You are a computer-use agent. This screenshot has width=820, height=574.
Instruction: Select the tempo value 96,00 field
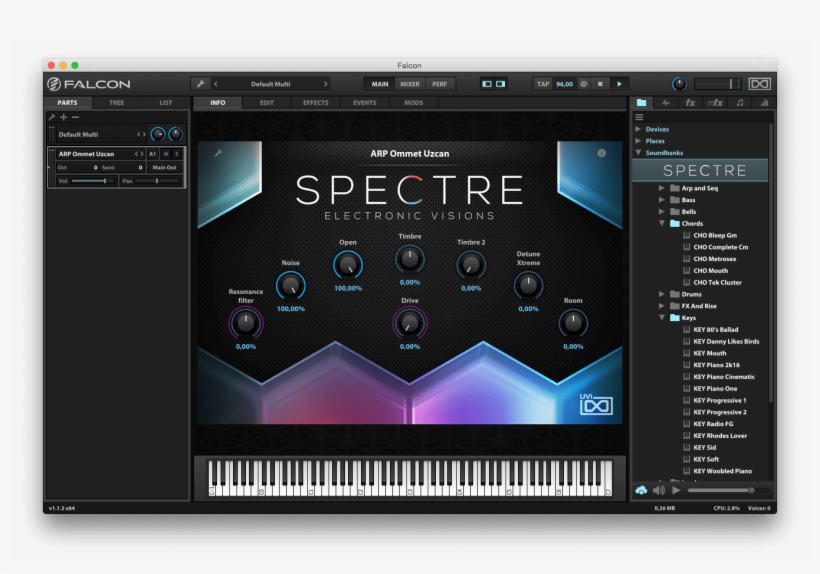pos(564,84)
